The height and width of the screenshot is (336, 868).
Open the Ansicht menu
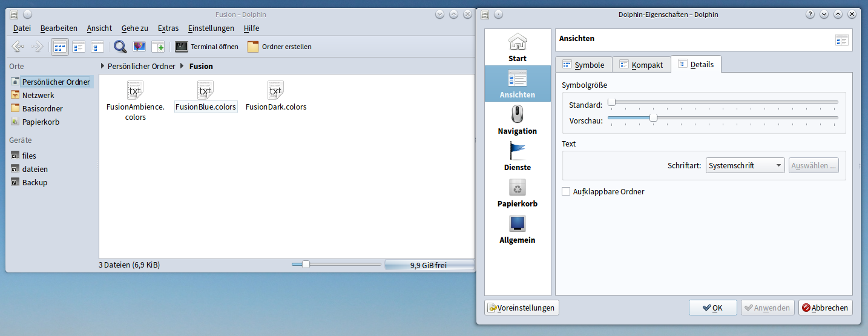(x=99, y=28)
